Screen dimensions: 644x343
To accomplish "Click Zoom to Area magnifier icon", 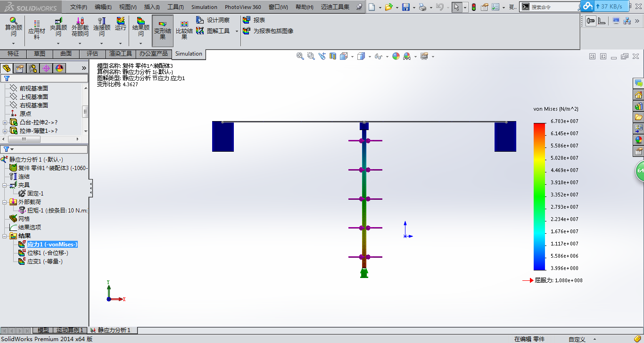I will click(x=311, y=56).
